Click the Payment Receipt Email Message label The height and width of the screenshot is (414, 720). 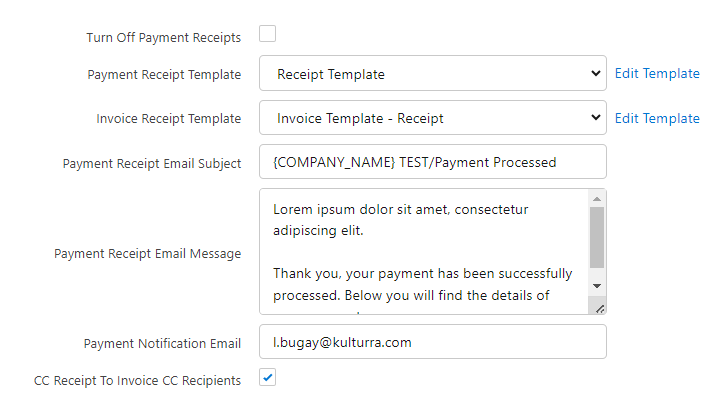point(147,254)
